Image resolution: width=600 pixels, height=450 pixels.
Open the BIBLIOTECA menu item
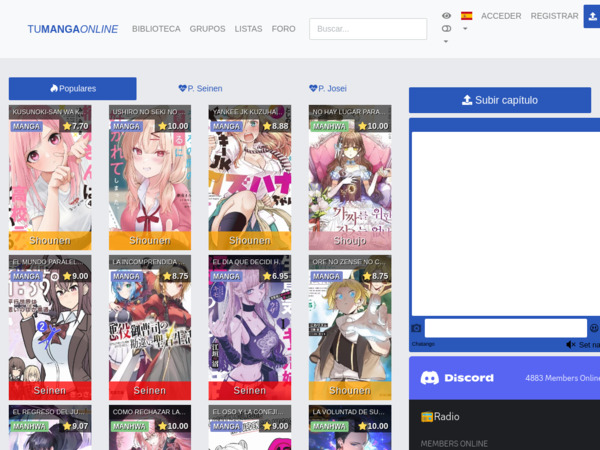(x=156, y=29)
